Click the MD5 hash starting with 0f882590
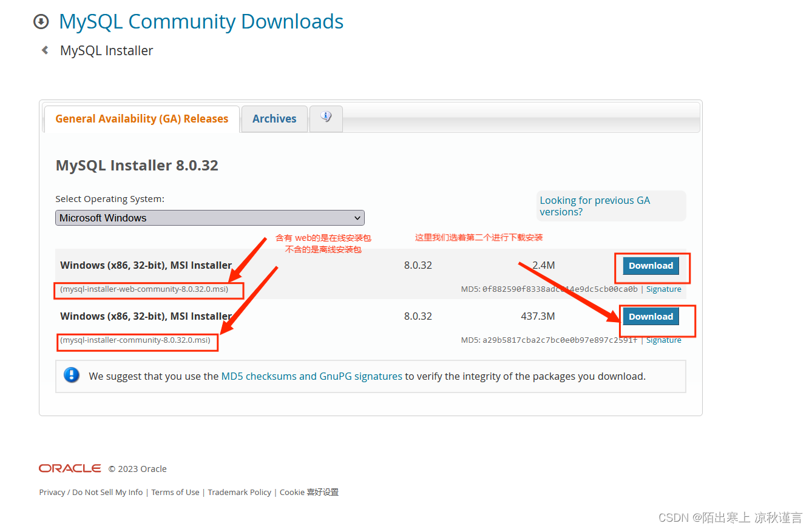This screenshot has width=812, height=529. 560,289
